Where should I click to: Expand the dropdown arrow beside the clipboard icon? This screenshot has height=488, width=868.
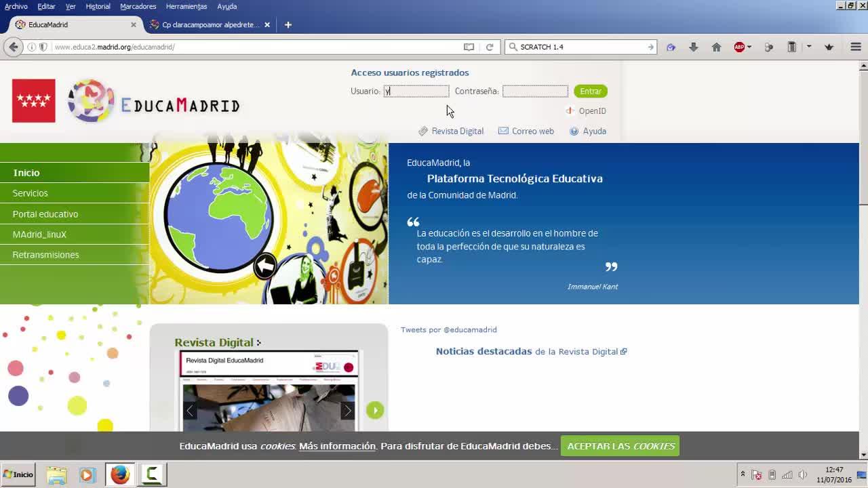[809, 47]
